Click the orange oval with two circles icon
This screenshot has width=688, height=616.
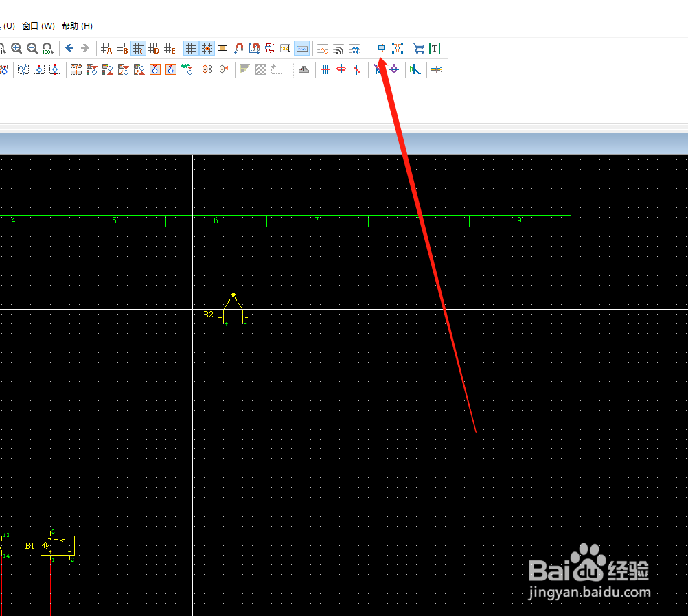(207, 69)
